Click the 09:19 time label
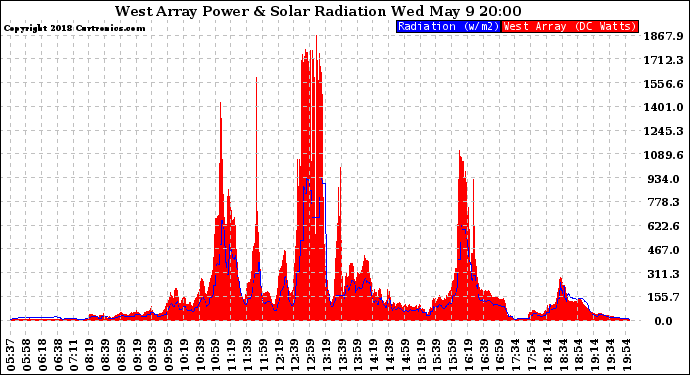Viewport: 690px width, 375px height. (x=137, y=355)
